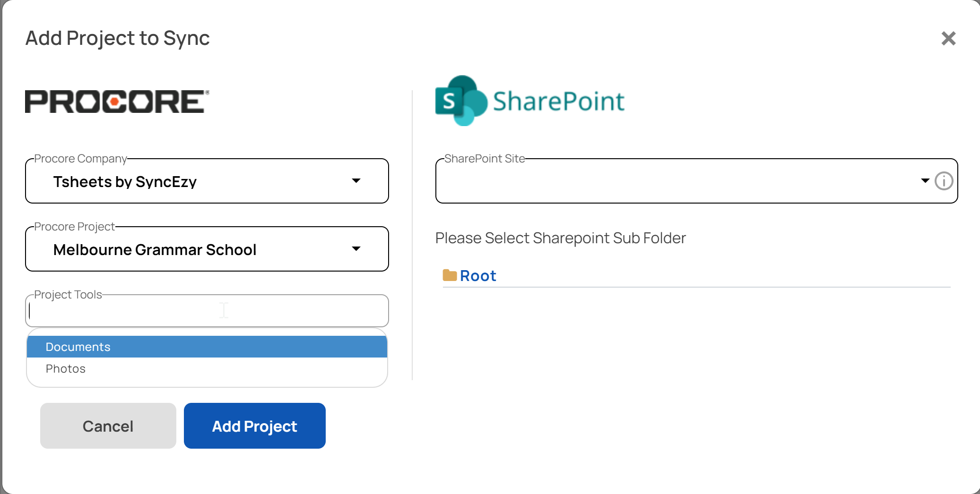This screenshot has height=494, width=980.
Task: Click the empty SharePoint Site field
Action: (x=662, y=181)
